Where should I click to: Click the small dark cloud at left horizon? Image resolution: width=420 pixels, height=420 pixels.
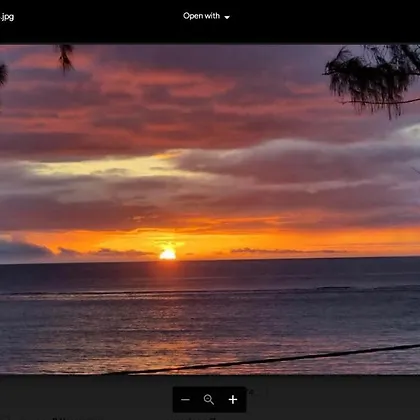pyautogui.click(x=23, y=252)
